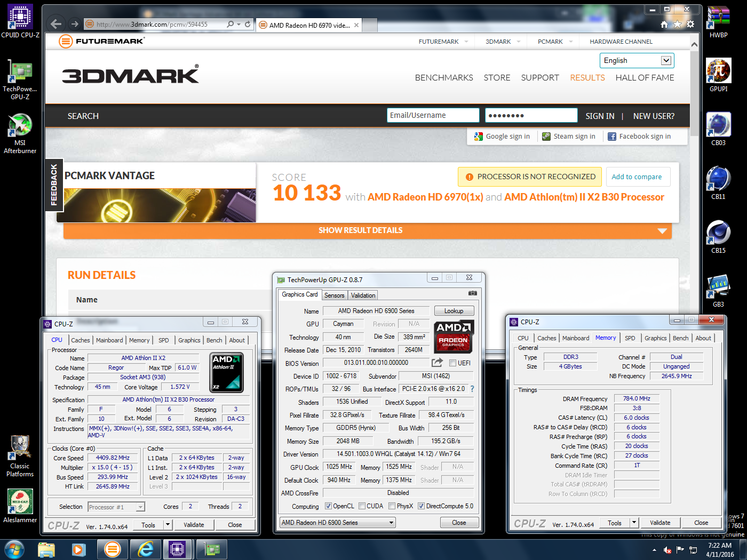Click the Futuremark logo
Image resolution: width=747 pixels, height=560 pixels.
pyautogui.click(x=101, y=41)
